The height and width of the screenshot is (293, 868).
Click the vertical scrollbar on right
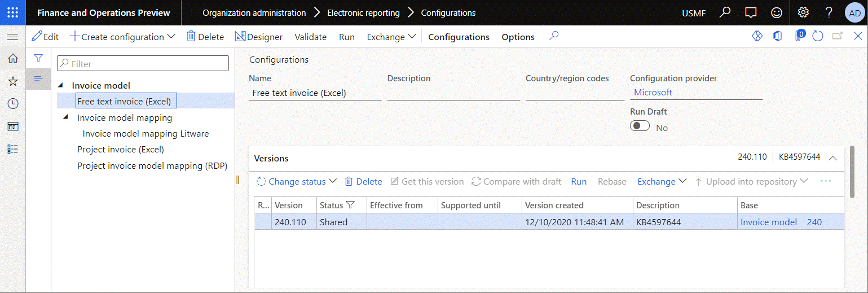coord(851,172)
